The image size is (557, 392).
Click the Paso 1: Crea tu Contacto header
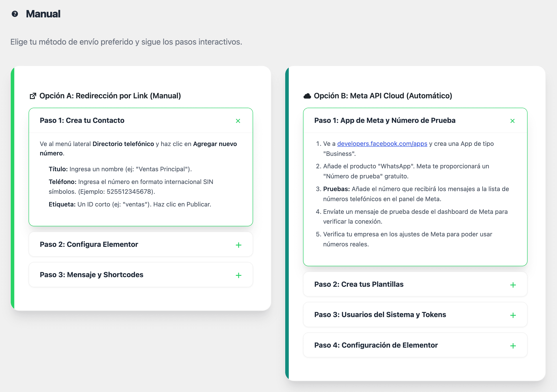[141, 120]
